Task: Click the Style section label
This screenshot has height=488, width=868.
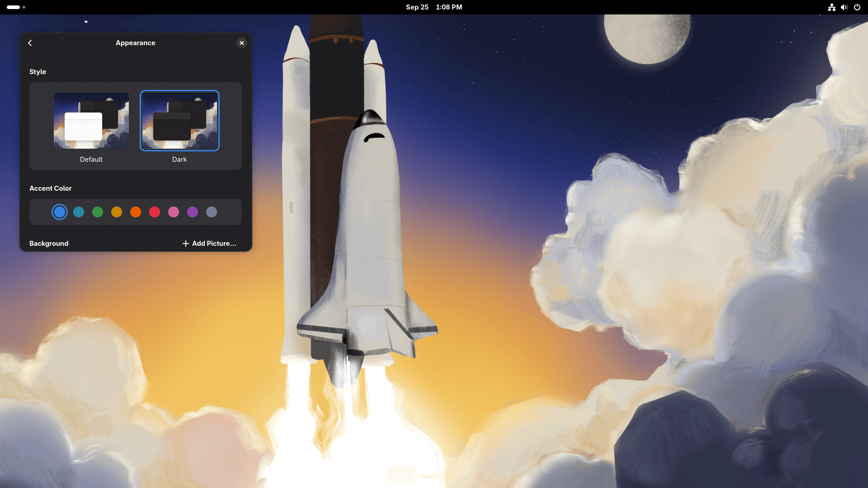Action: [x=38, y=71]
